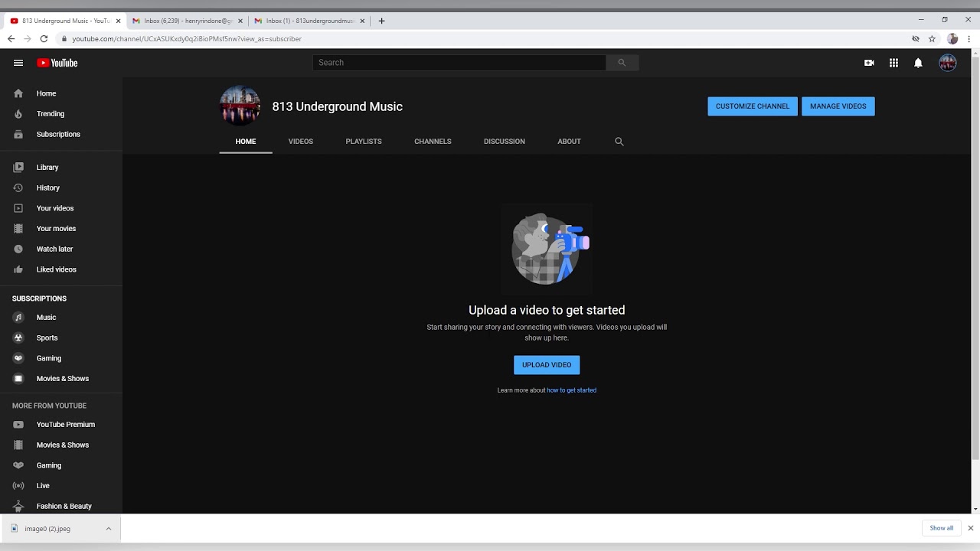This screenshot has width=980, height=551.
Task: Reload the page with the refresh icon
Action: [x=44, y=39]
